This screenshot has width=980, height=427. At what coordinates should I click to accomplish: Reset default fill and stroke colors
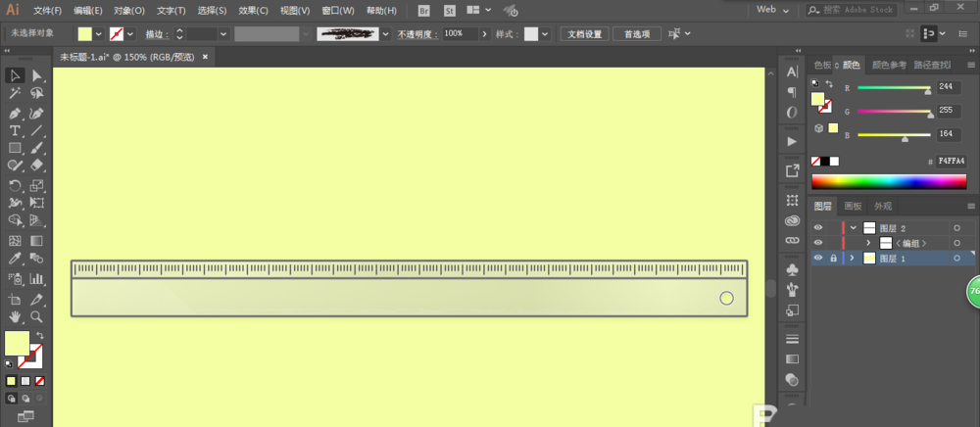[9, 363]
